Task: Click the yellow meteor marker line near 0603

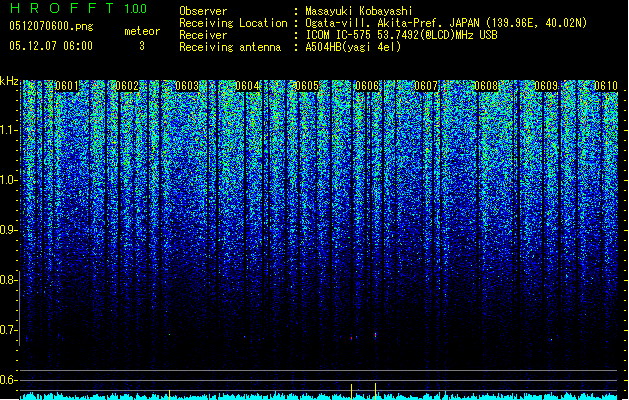Action: [x=169, y=394]
